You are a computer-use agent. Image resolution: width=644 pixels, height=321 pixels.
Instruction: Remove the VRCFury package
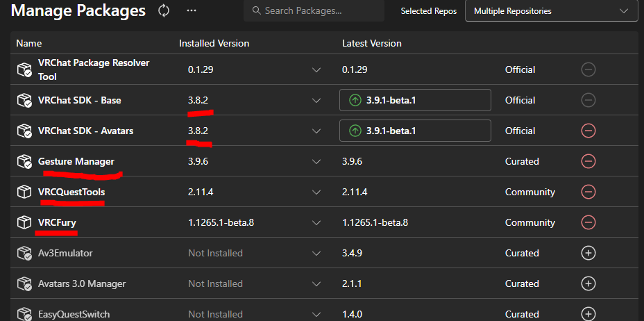(588, 222)
